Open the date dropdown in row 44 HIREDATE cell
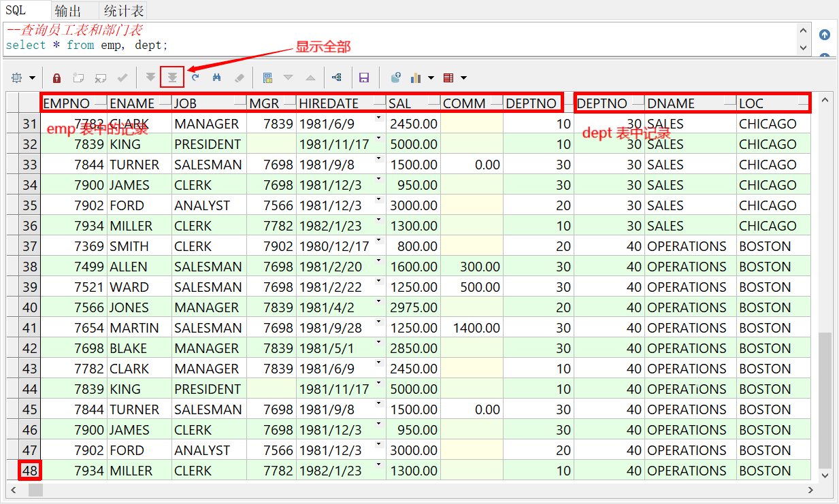The height and width of the screenshot is (504, 839). tap(378, 384)
